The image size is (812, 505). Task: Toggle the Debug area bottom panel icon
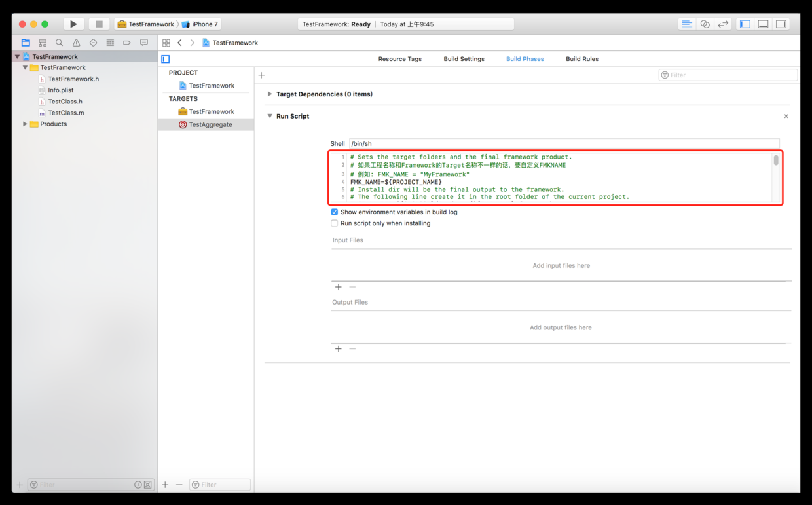(763, 24)
